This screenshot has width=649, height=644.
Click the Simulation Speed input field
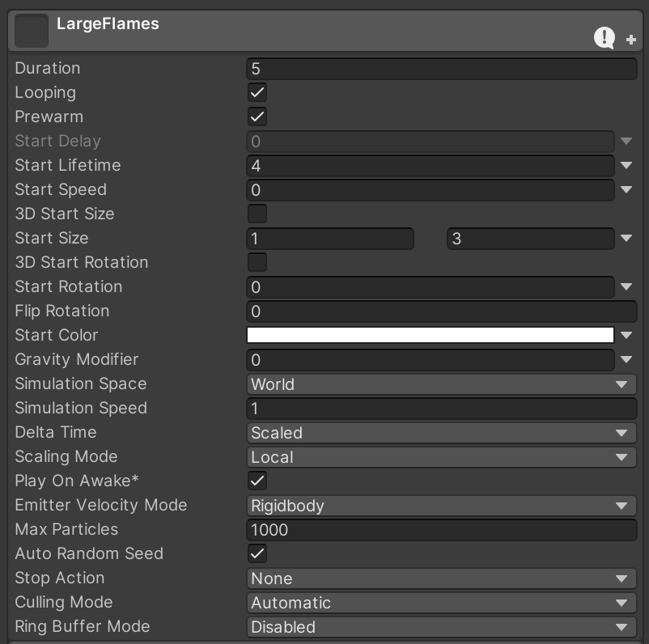point(441,409)
